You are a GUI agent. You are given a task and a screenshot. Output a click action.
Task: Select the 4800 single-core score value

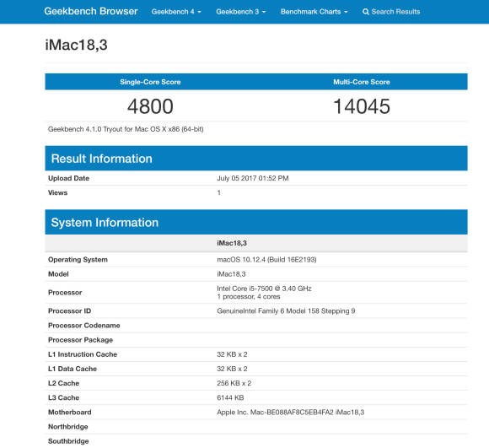(150, 106)
